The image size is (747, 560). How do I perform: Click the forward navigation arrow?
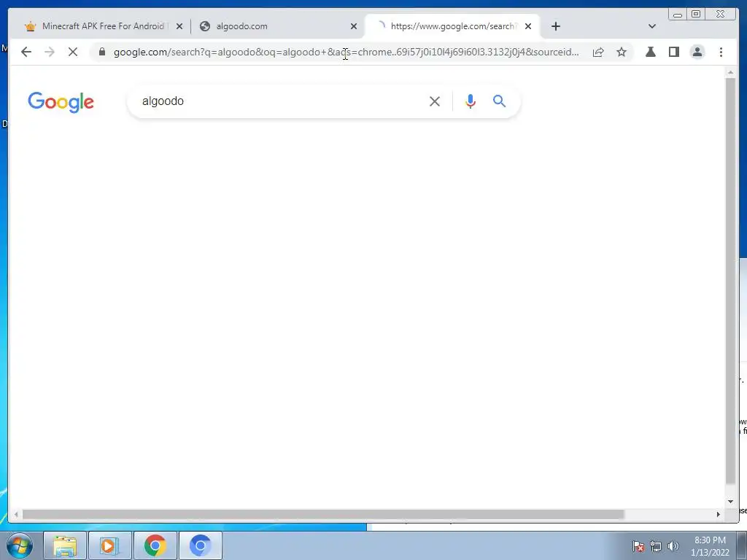pyautogui.click(x=50, y=52)
